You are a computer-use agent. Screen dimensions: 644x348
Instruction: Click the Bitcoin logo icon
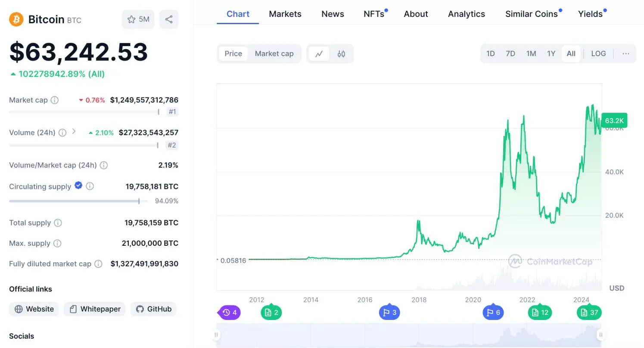[x=16, y=19]
